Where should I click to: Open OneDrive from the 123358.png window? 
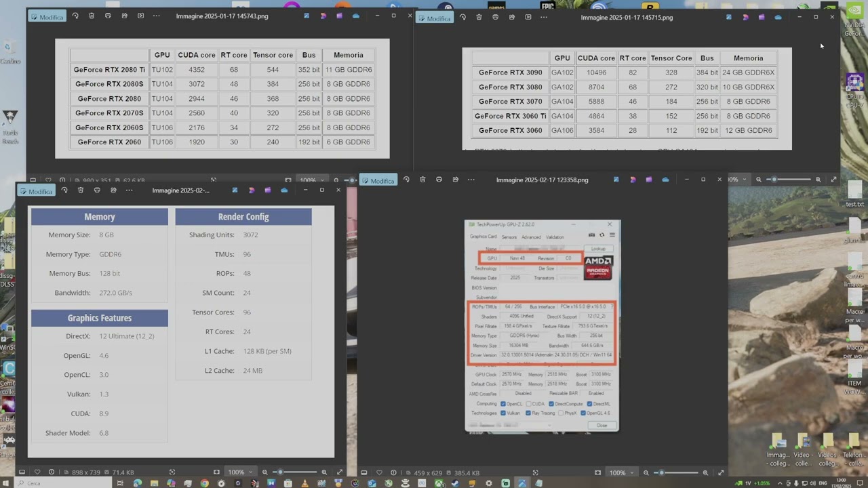point(665,180)
